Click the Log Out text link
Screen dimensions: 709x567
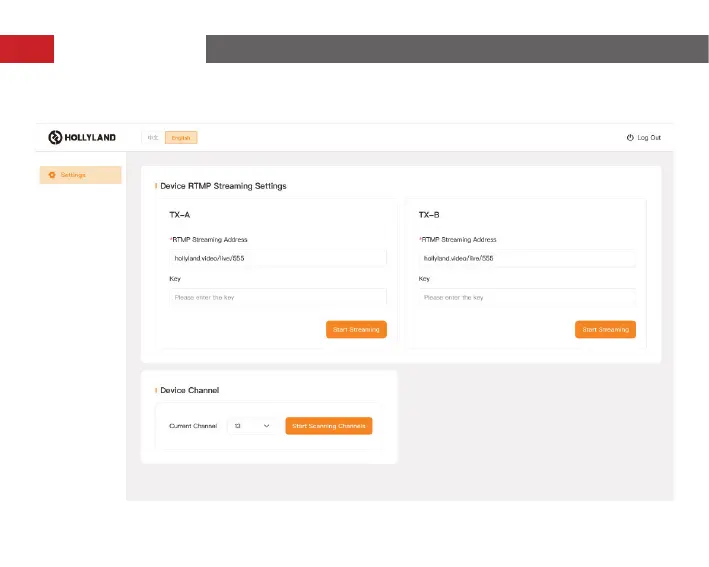[649, 138]
